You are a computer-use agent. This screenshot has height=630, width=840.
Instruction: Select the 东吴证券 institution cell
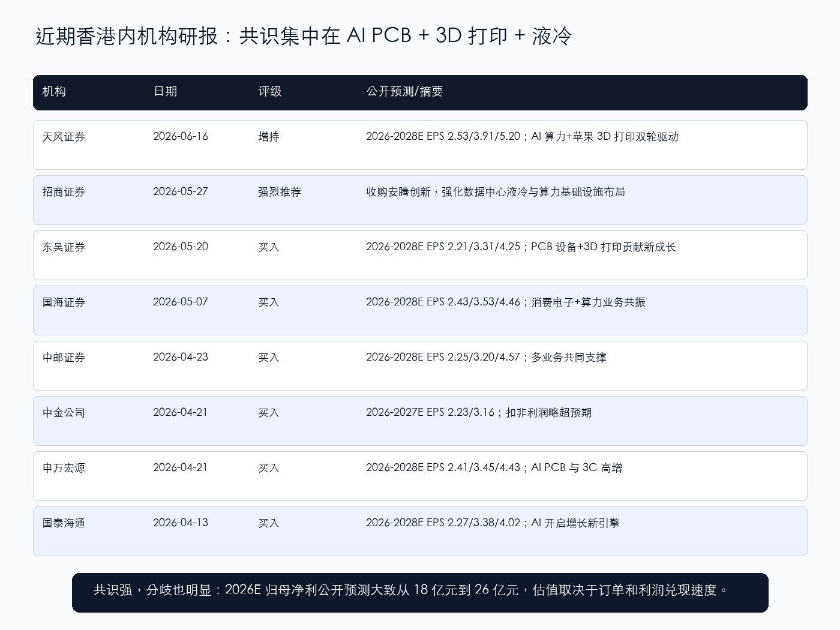pos(64,247)
